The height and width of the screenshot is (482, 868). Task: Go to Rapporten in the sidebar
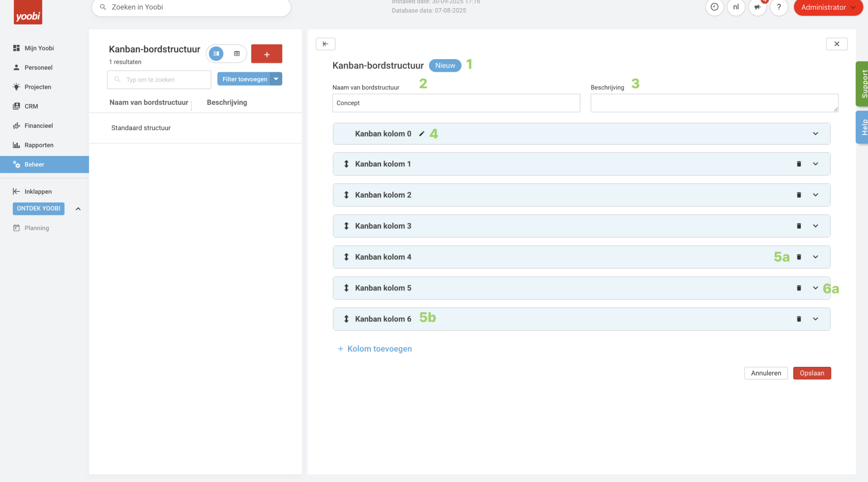39,145
